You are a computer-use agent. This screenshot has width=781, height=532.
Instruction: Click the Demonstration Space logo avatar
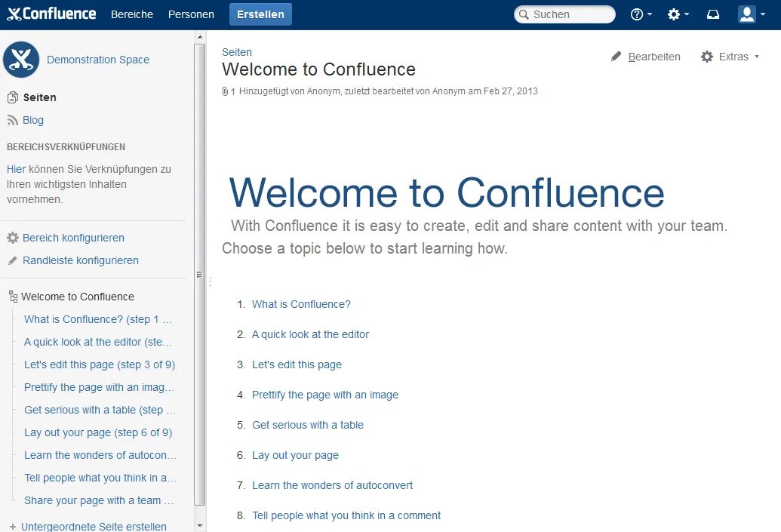tap(21, 60)
